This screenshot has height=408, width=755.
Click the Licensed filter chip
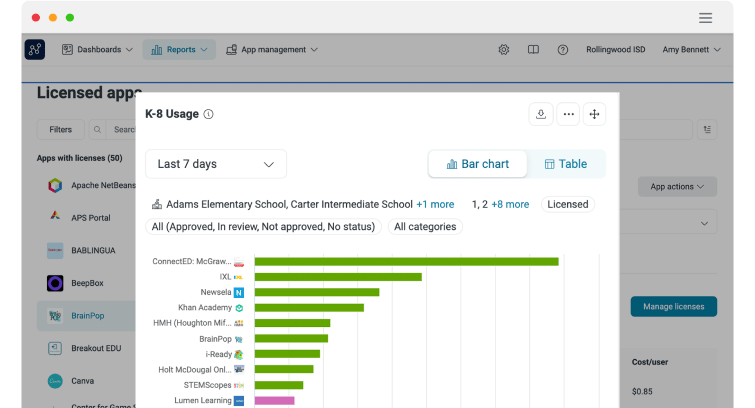[568, 204]
